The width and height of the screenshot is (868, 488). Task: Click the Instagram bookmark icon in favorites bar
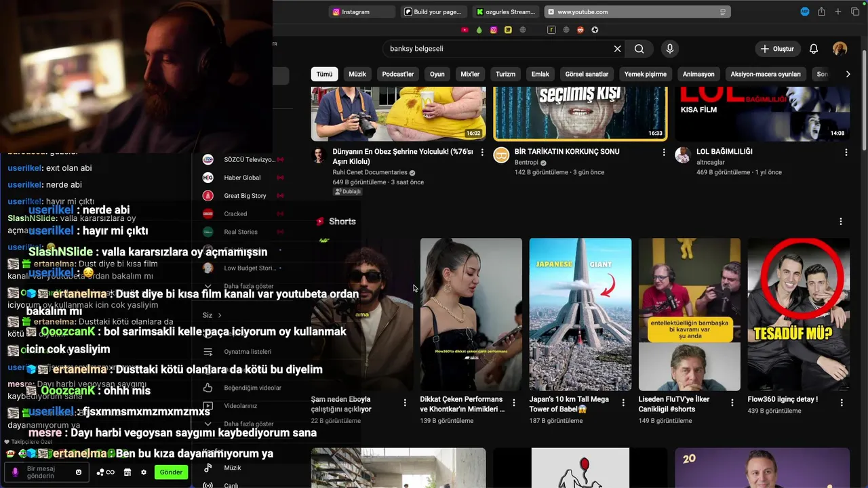[x=494, y=30]
